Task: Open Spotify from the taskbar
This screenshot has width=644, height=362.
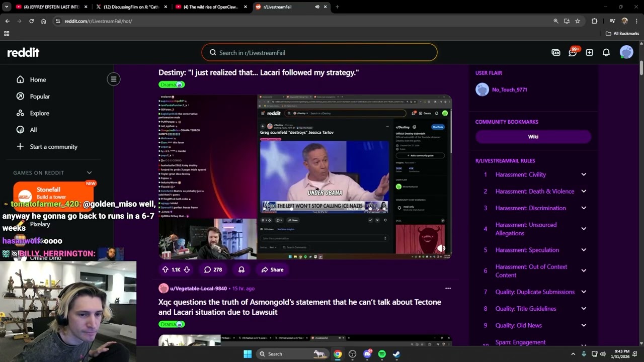Action: pyautogui.click(x=382, y=354)
